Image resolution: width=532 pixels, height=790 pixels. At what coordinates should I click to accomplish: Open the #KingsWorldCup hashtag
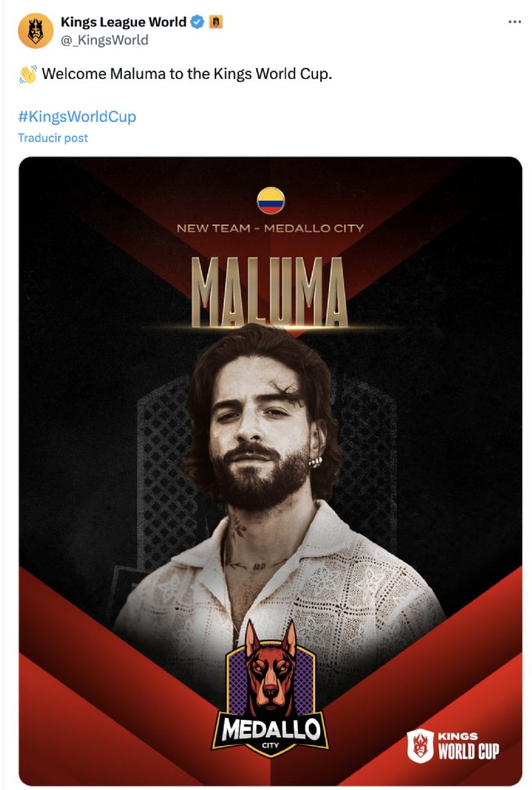77,116
